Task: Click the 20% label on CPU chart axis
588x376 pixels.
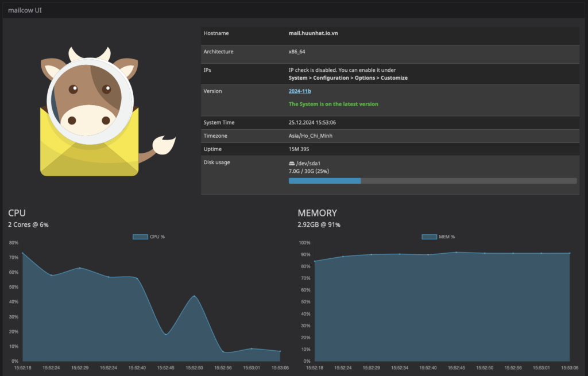Action: pos(14,332)
